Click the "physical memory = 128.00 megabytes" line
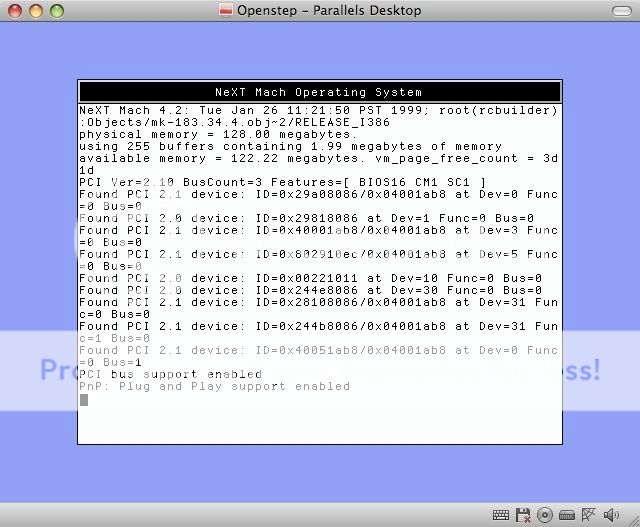 [x=217, y=134]
